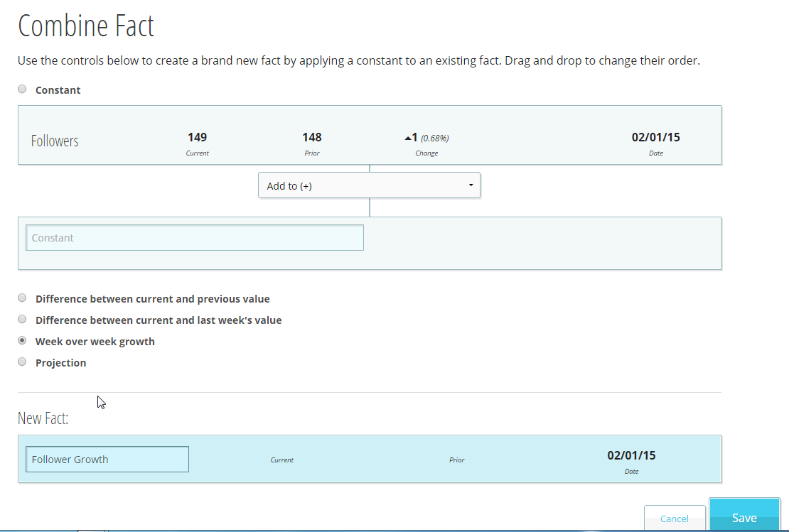Click the Followers fact label
The height and width of the screenshot is (532, 789).
(x=55, y=141)
